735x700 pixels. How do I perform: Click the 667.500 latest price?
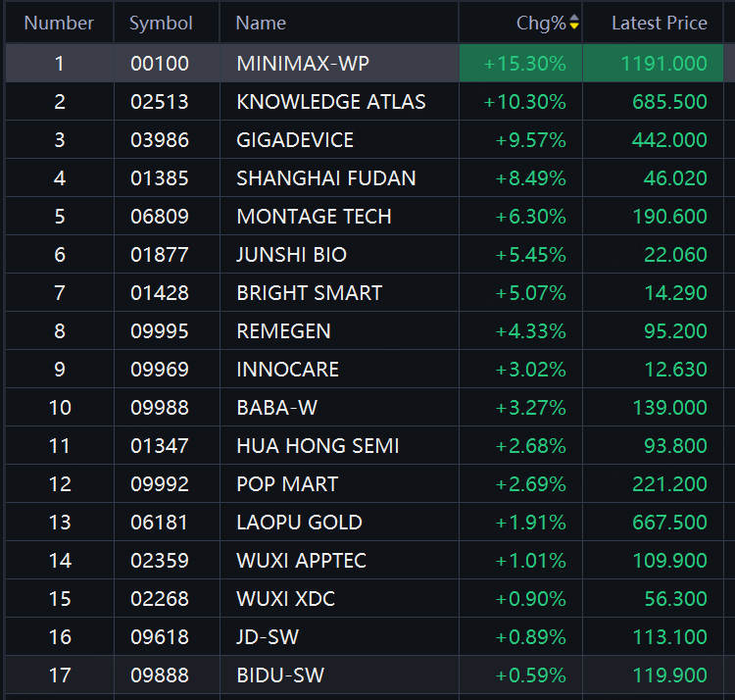coord(669,523)
